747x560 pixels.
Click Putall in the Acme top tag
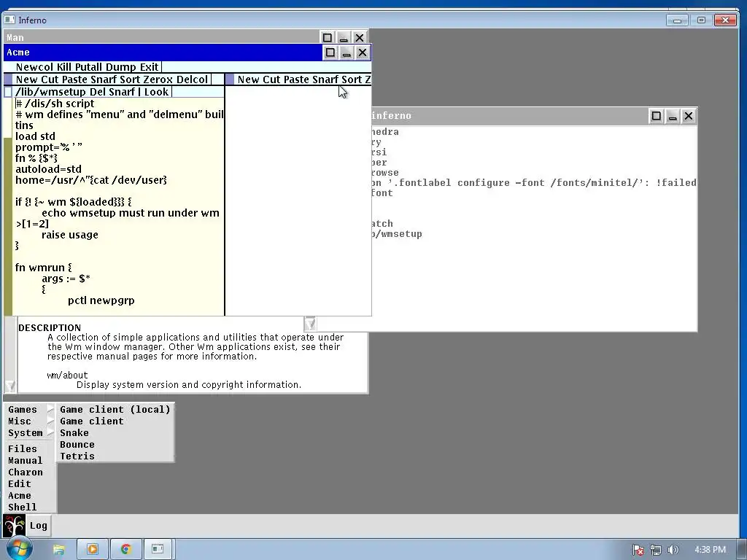pyautogui.click(x=89, y=67)
